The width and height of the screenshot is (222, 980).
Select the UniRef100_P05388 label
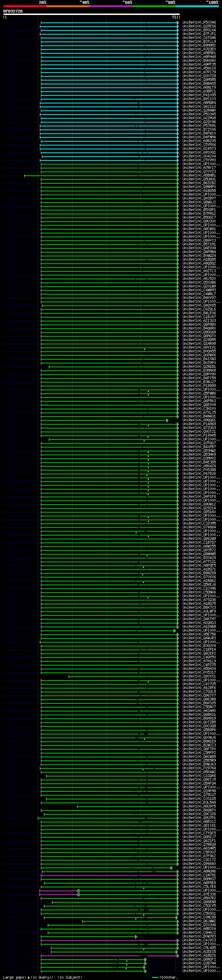coord(199,470)
